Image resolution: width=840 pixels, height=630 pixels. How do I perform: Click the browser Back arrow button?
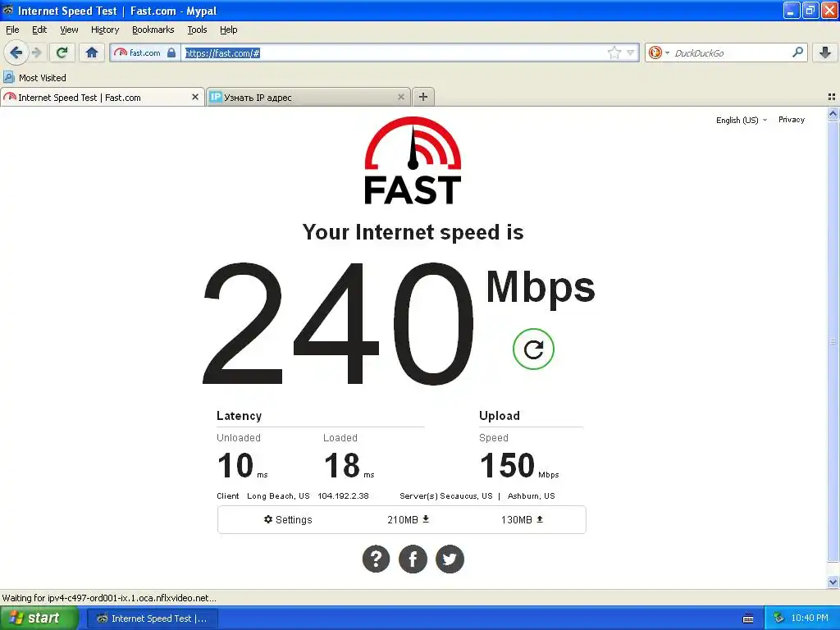click(16, 52)
